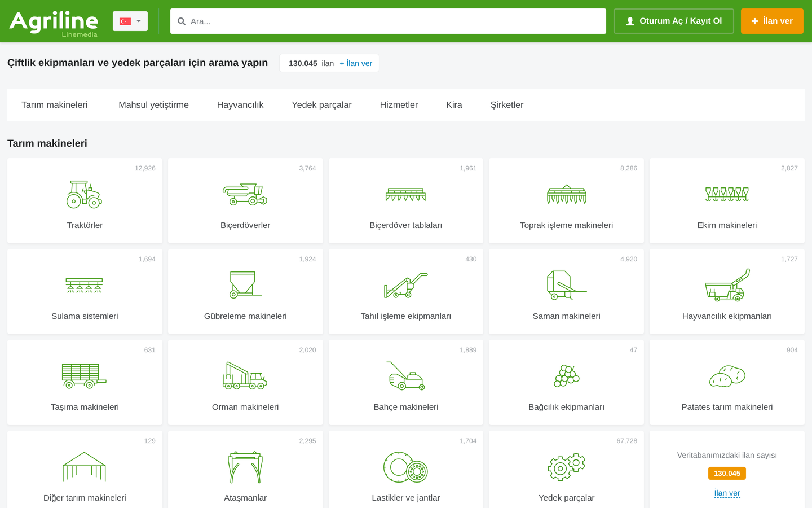Open the Saman makineleri baler icon

[567, 285]
